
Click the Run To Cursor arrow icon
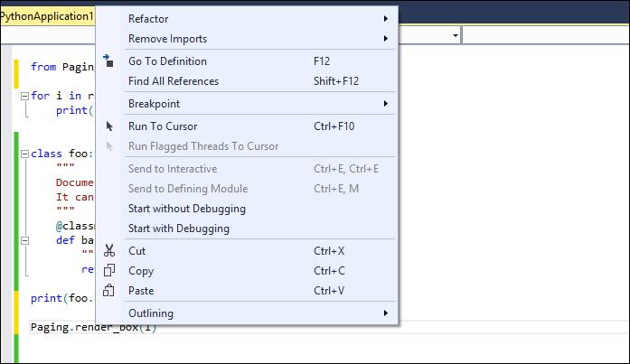[109, 126]
